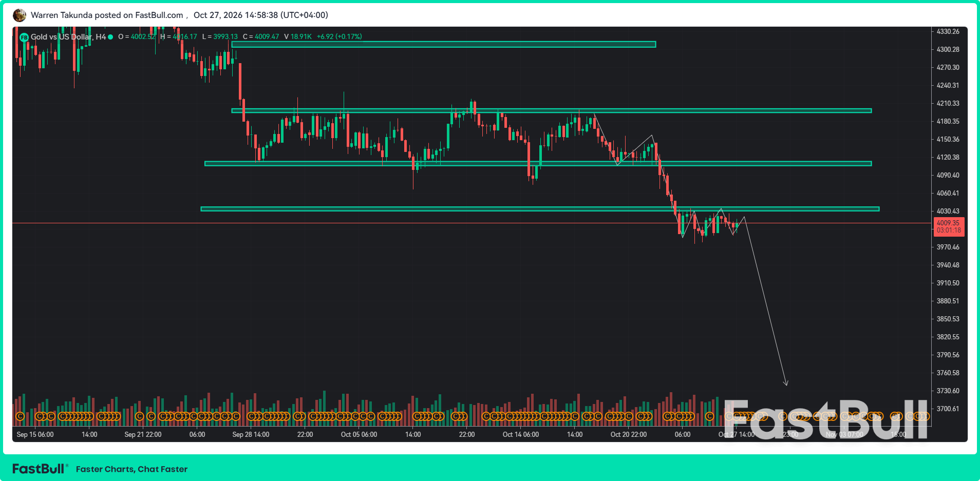Screen dimensions: 980x481
Task: Click time axis label 'Oct 14 06:00'
Action: 521,435
